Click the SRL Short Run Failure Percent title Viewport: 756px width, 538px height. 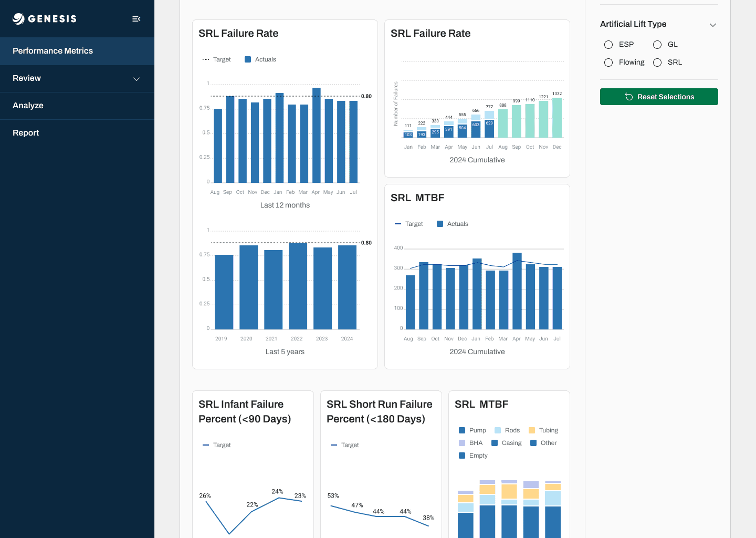380,411
